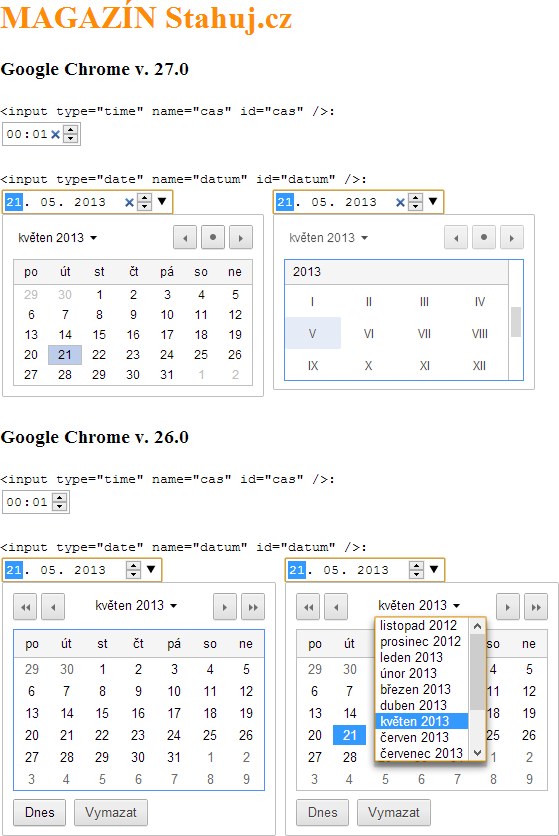Clear the Chrome 27 right date field with X
The height and width of the screenshot is (836, 559).
point(400,202)
